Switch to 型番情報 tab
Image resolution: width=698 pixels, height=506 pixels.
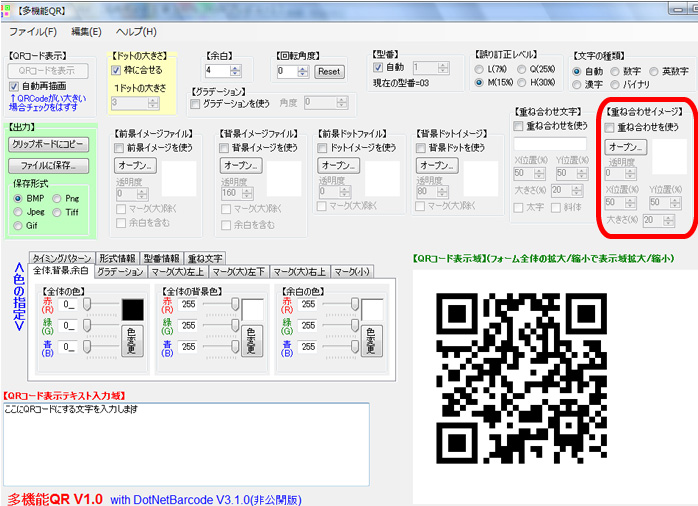[x=161, y=259]
